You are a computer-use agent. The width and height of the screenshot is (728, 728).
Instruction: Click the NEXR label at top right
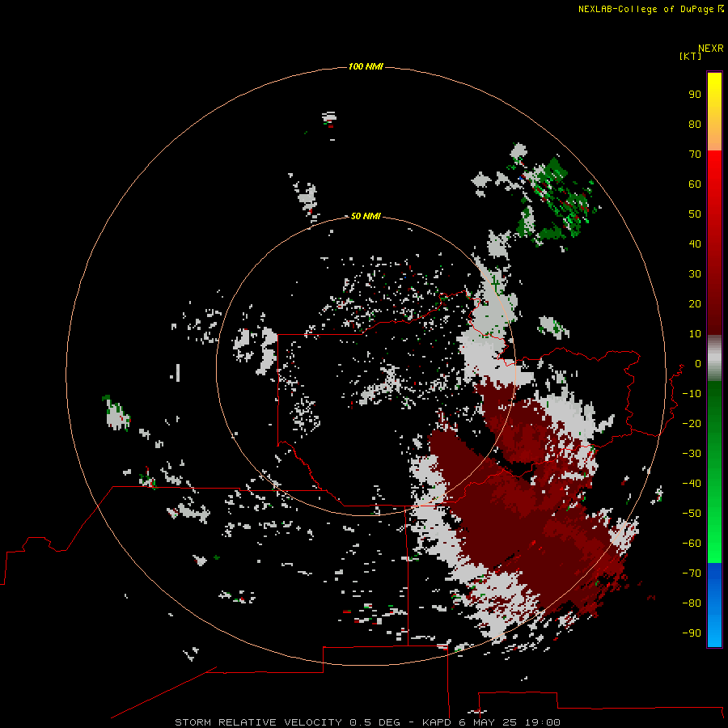pyautogui.click(x=711, y=49)
